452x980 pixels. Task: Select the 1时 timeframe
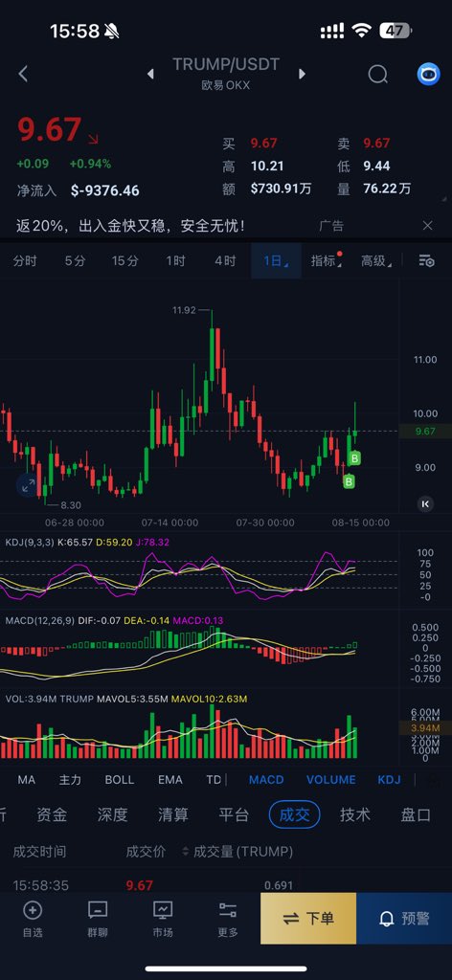pyautogui.click(x=175, y=261)
